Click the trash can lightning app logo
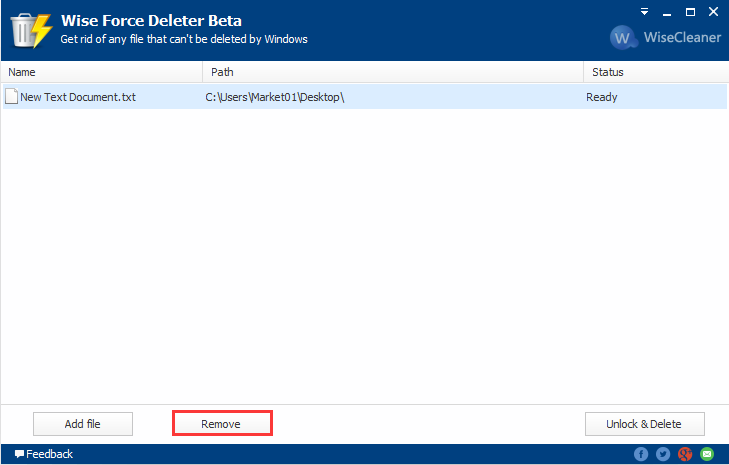The image size is (729, 465). click(x=31, y=30)
